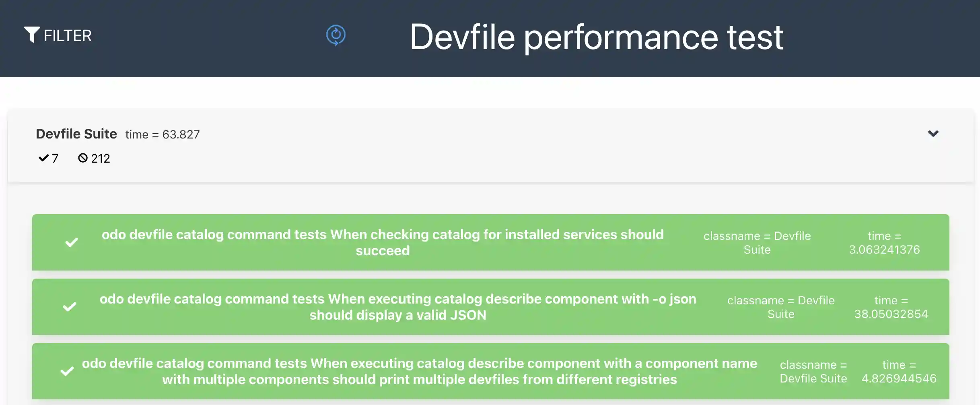The image size is (980, 405).
Task: Expand the multiple devfiles from registries test
Action: (x=420, y=371)
